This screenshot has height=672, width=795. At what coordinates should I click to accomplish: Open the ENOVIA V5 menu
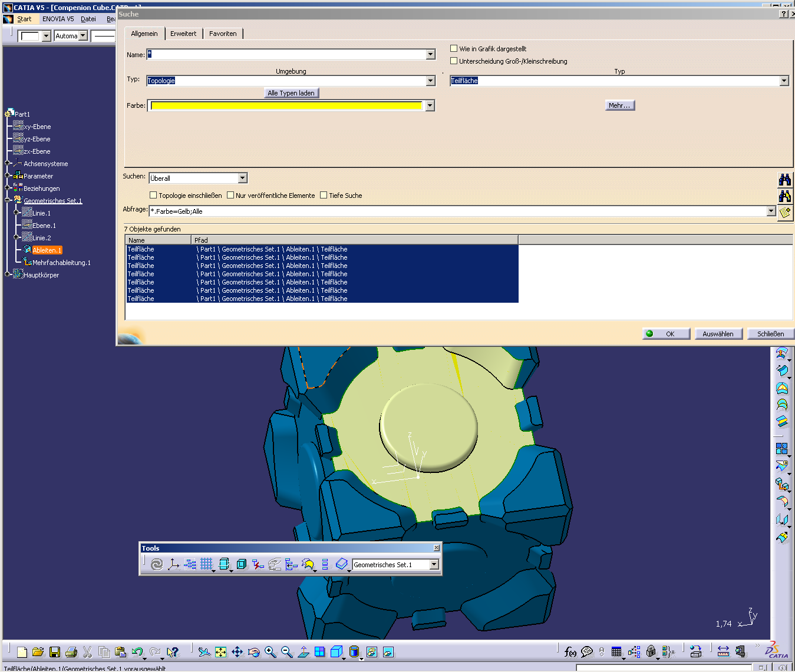click(x=58, y=19)
